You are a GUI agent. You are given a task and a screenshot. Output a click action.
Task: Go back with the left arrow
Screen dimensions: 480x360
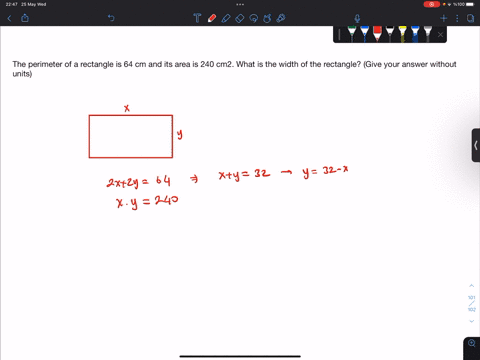tap(9, 18)
